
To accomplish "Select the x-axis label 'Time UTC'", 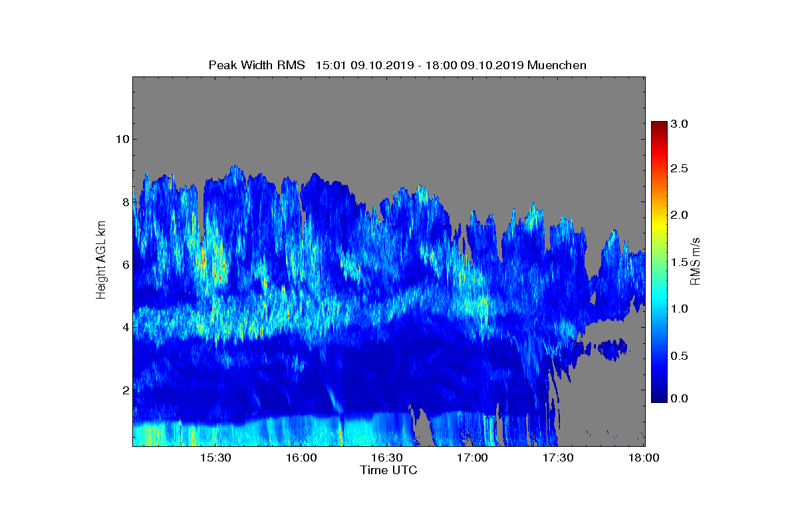I will click(389, 470).
